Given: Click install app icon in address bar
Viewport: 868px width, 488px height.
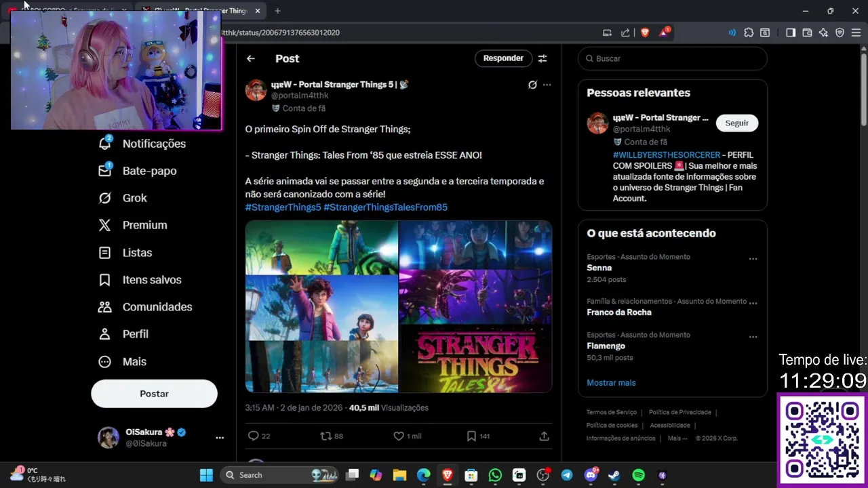Looking at the screenshot, I should 607,32.
